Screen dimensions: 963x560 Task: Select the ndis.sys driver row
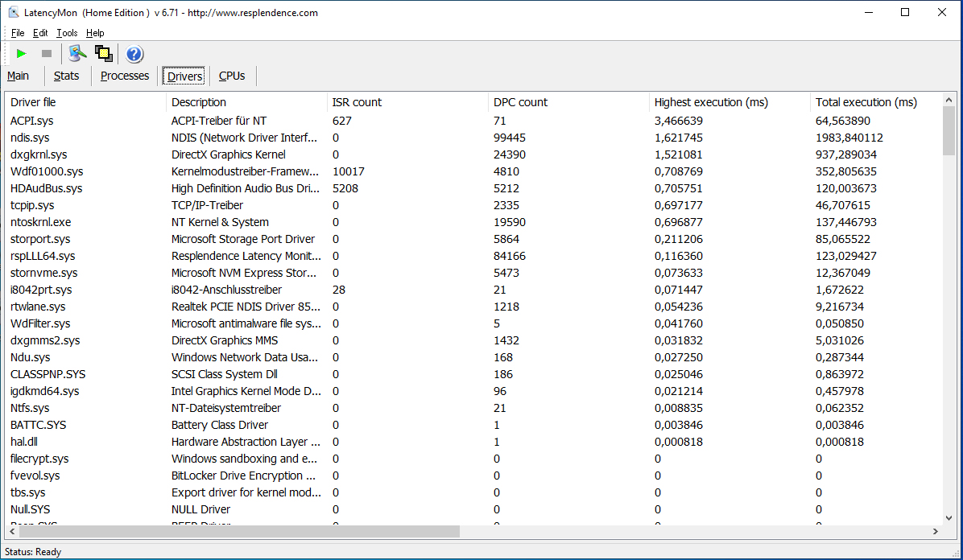coord(473,138)
